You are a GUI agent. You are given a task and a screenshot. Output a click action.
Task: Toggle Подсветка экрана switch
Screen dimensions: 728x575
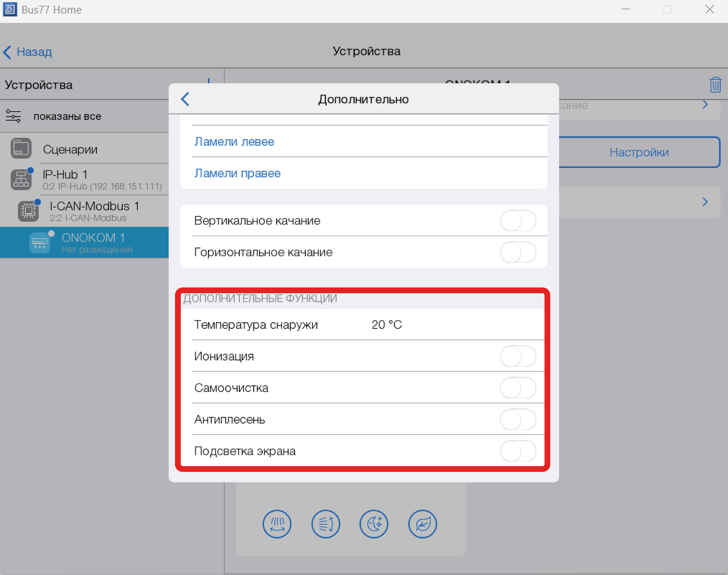pos(517,451)
